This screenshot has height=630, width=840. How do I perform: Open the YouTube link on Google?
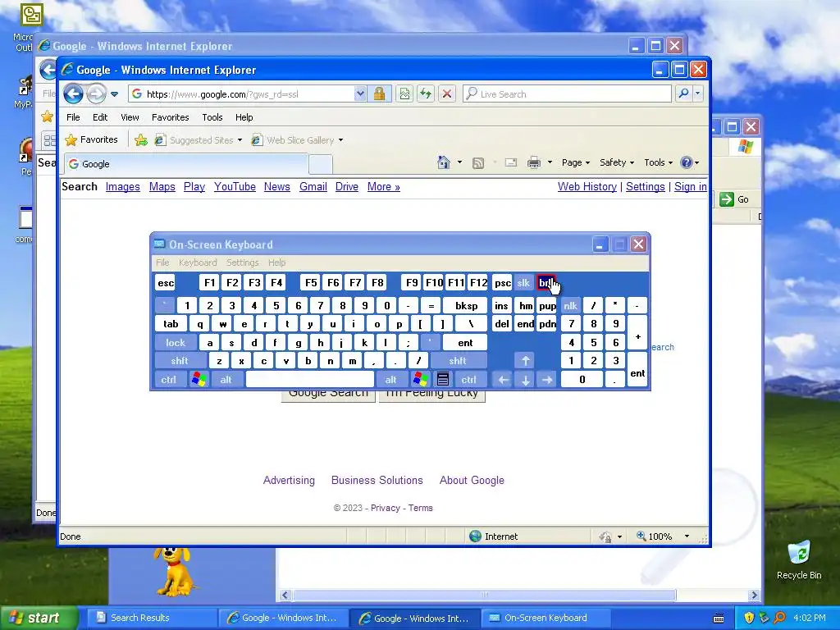pos(235,186)
